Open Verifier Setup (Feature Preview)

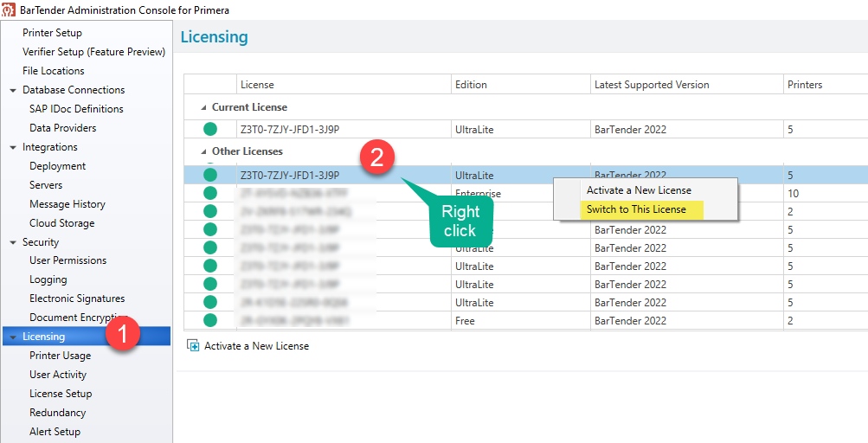point(93,52)
